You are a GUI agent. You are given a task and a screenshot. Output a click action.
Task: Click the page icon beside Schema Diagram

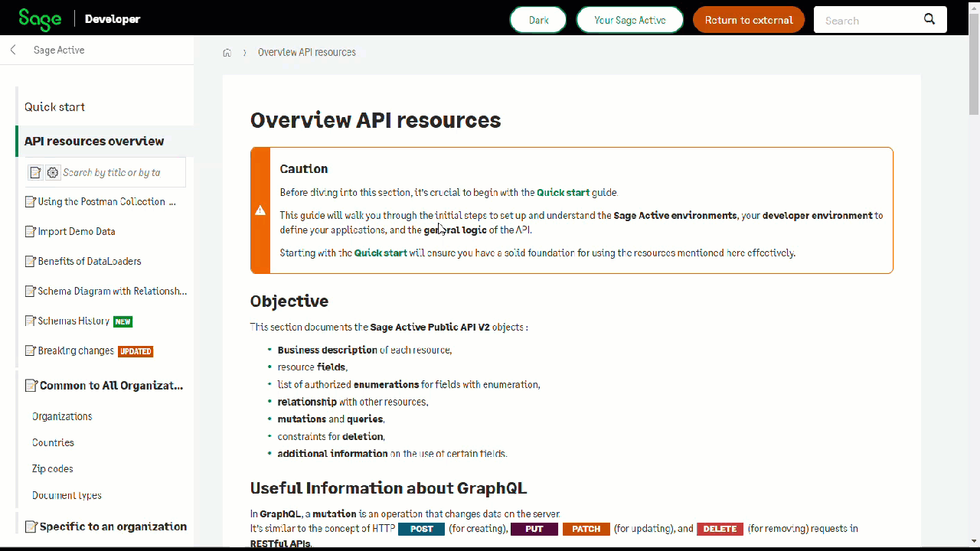pos(31,292)
